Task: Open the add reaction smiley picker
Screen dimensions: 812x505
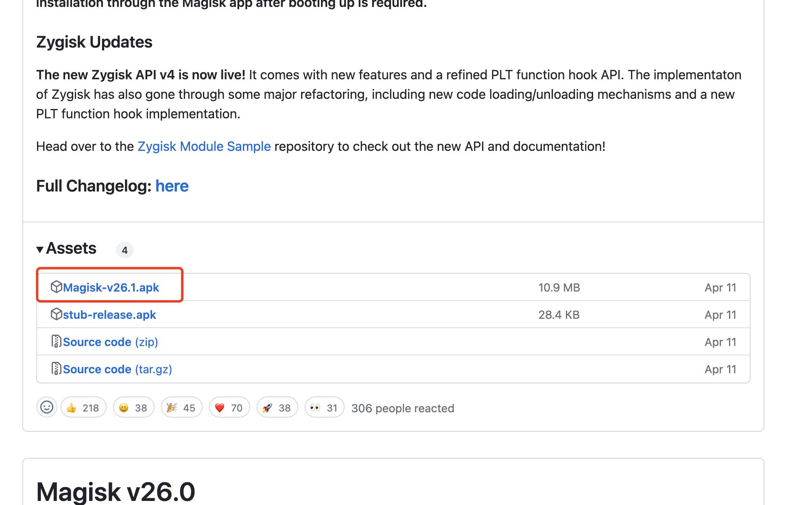Action: [47, 407]
